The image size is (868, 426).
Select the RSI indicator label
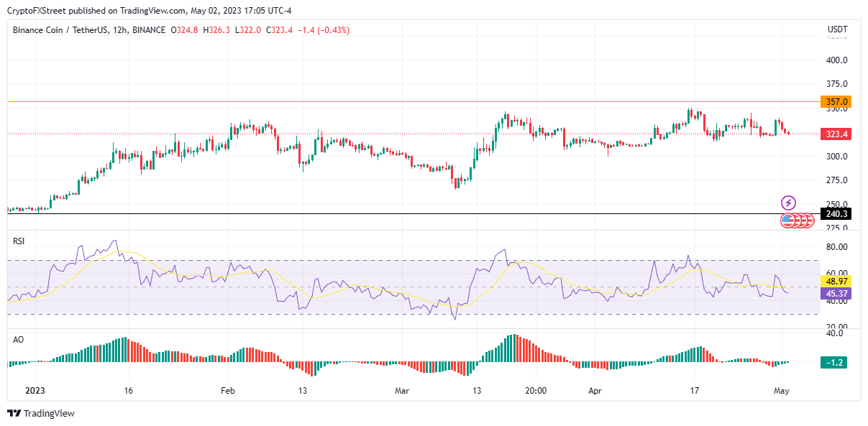click(x=19, y=242)
